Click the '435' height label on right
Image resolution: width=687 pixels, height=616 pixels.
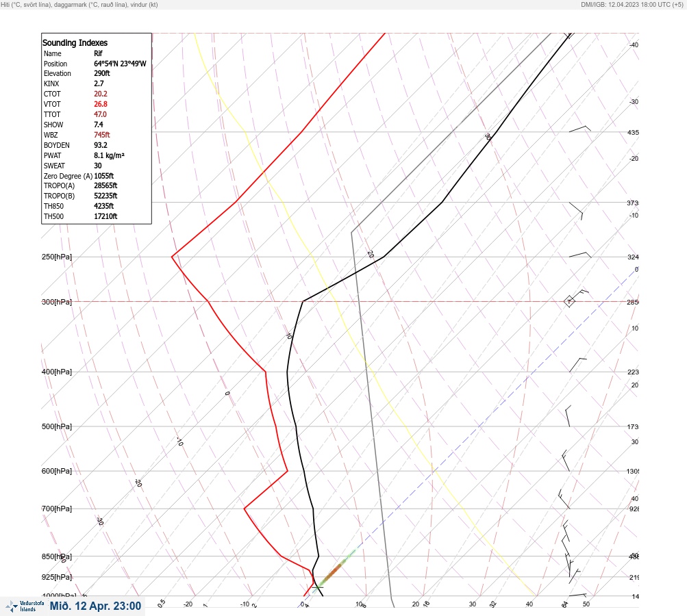click(633, 132)
